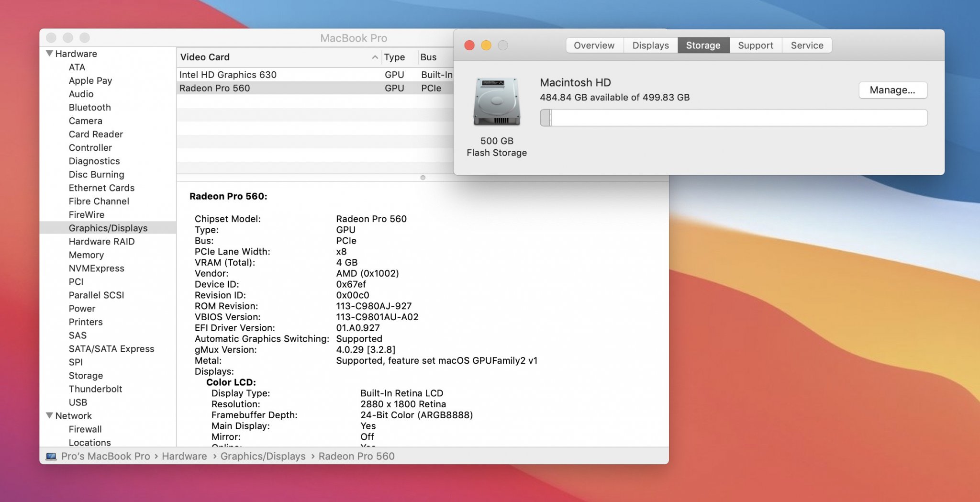Select FireWire in the sidebar
This screenshot has width=980, height=502.
coord(86,214)
